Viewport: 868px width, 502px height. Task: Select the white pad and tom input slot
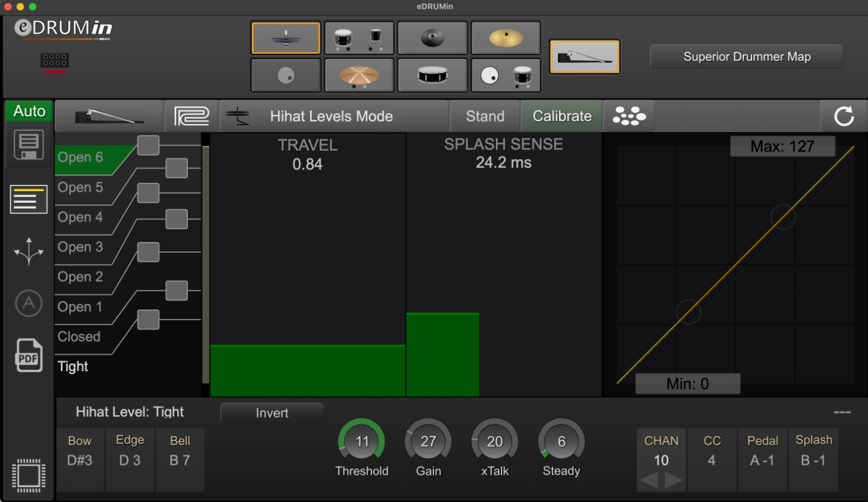point(505,75)
